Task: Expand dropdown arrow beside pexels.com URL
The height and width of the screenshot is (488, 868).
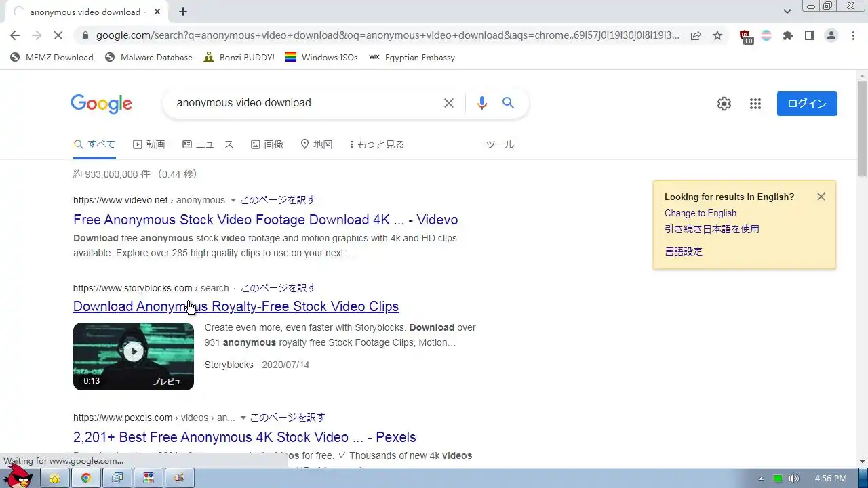Action: click(x=243, y=418)
